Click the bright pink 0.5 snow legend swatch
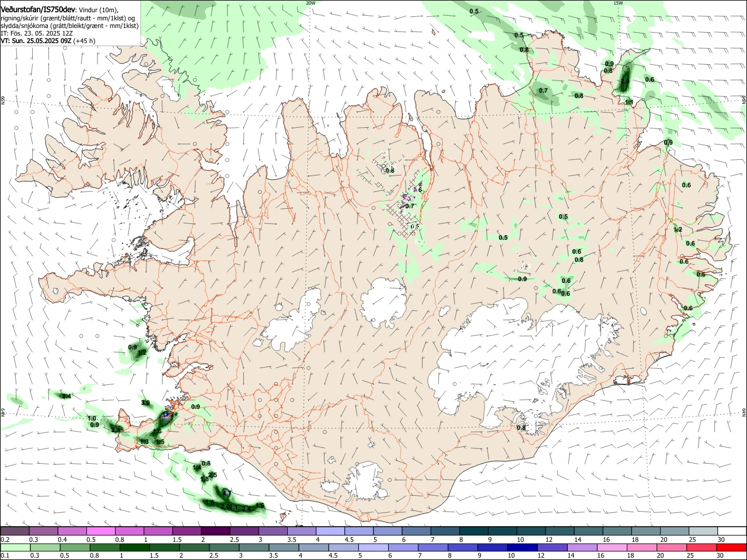Image resolution: width=747 pixels, height=560 pixels. tap(100, 531)
